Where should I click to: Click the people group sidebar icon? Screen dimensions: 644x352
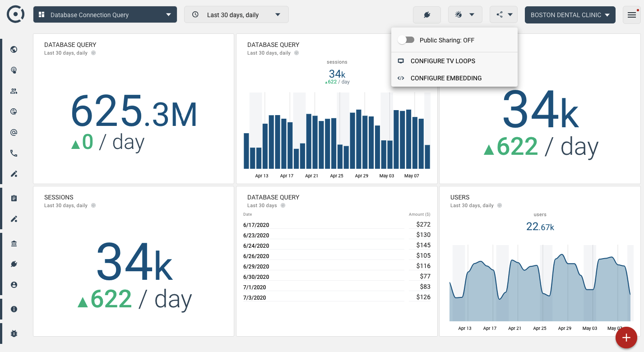coord(14,91)
